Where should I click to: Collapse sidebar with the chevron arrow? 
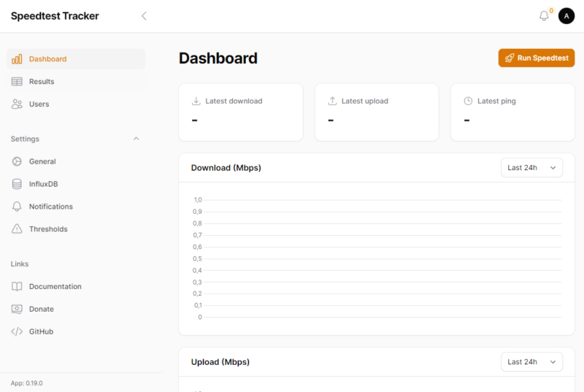pyautogui.click(x=144, y=16)
